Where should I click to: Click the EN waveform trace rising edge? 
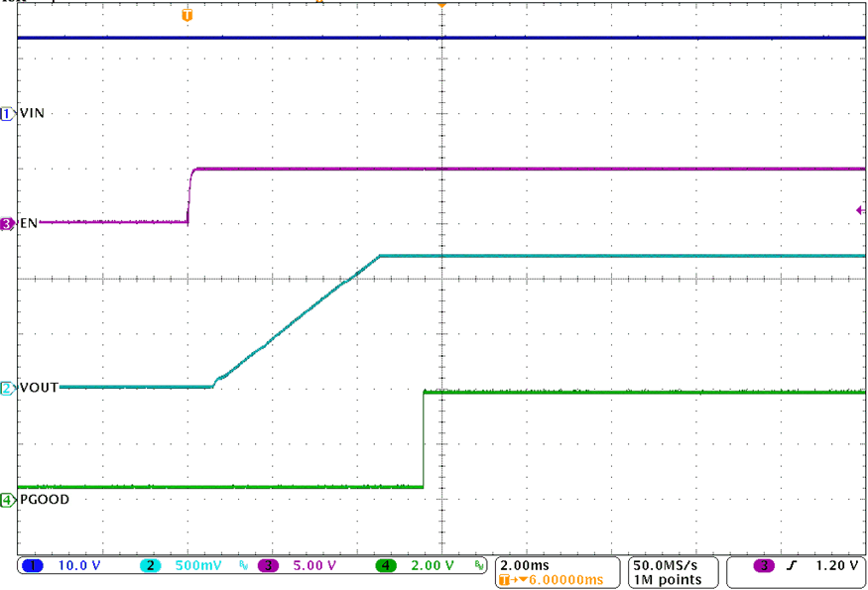pos(188,194)
